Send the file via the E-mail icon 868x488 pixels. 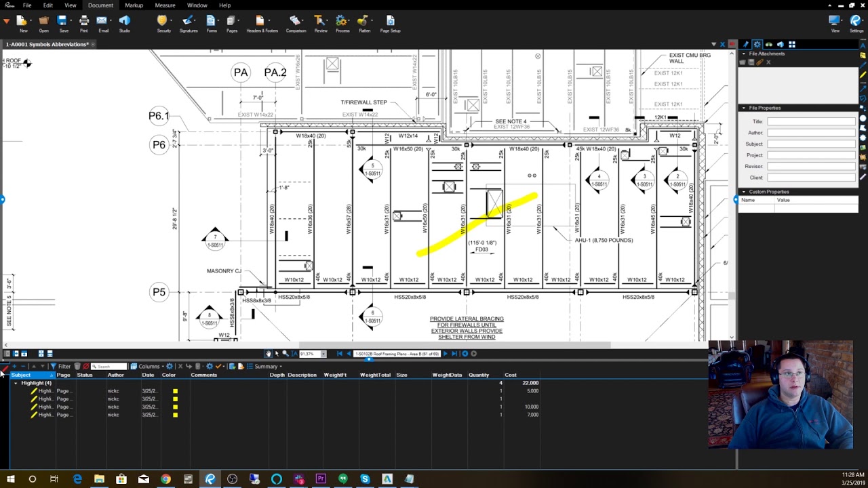point(104,23)
